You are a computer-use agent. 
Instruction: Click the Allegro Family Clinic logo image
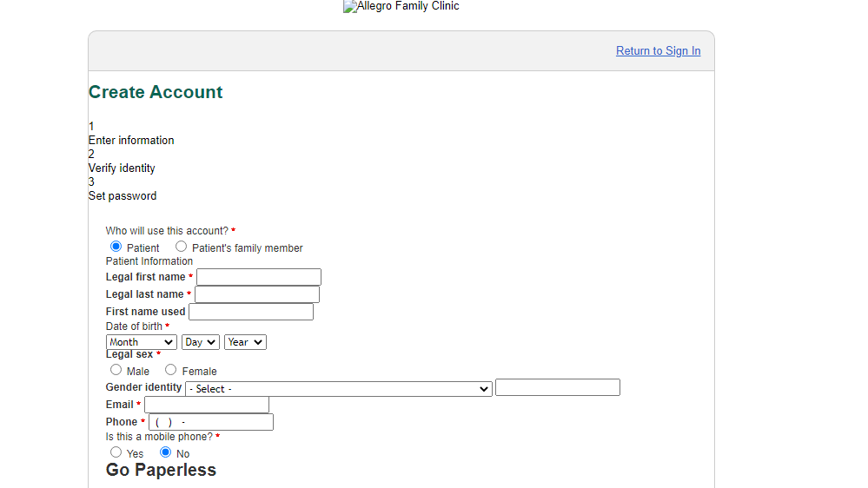click(x=401, y=6)
